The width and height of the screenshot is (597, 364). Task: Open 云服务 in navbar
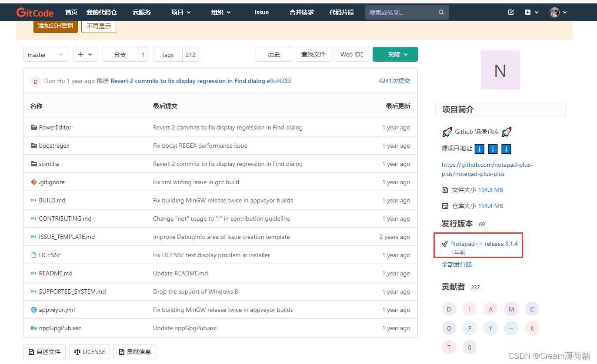(142, 12)
